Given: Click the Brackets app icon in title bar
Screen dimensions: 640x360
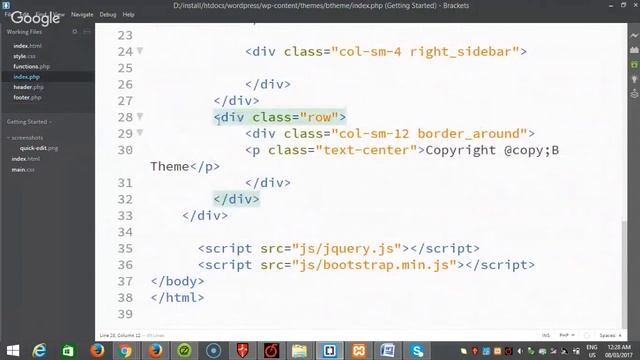Looking at the screenshot, I should 6,5.
